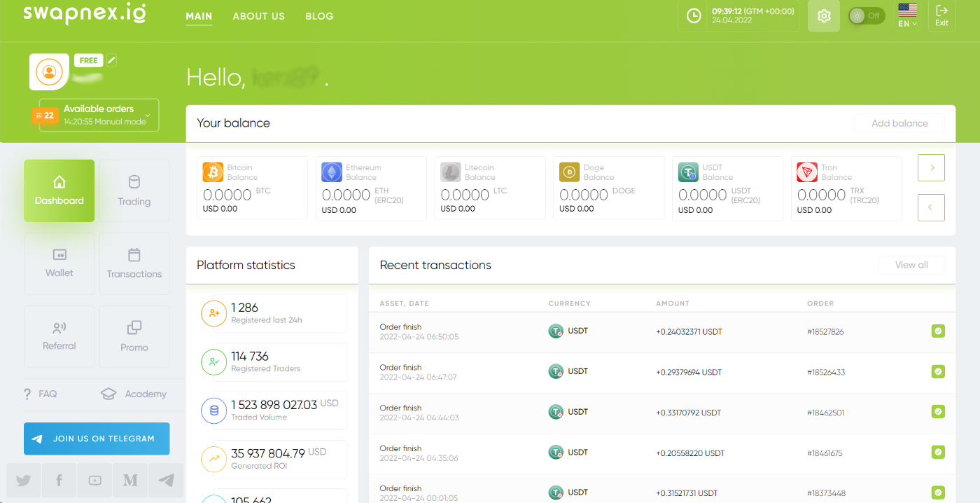Click the Bitcoin balance icon

click(x=213, y=172)
